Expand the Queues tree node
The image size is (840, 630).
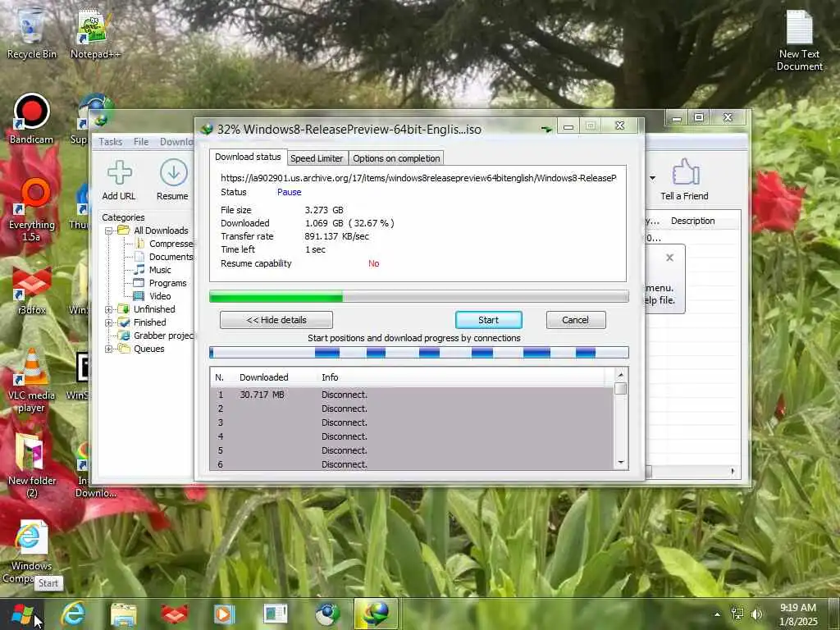click(x=109, y=349)
